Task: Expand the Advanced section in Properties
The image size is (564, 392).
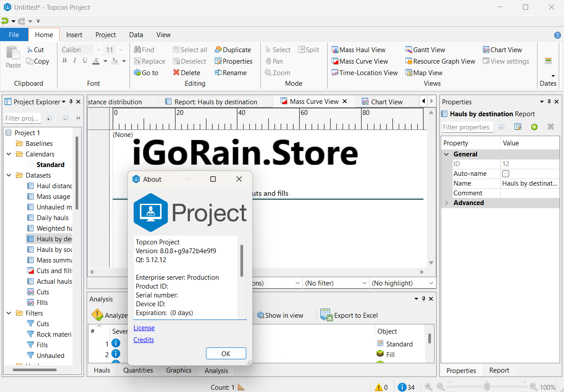Action: (446, 202)
